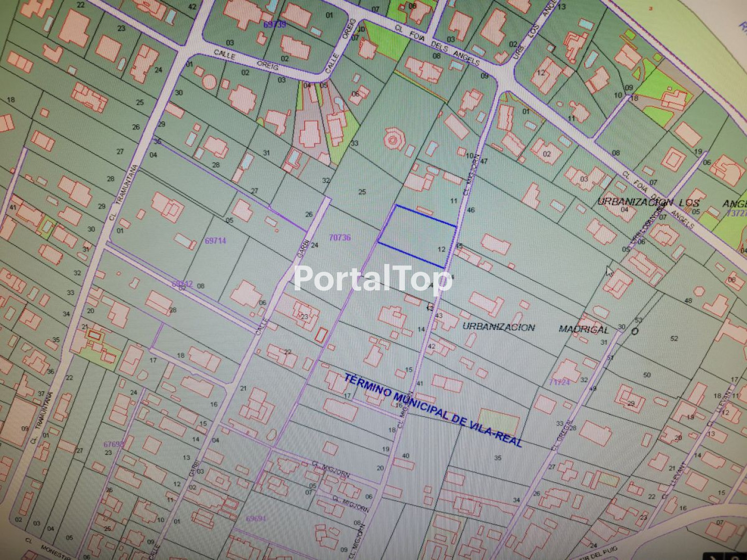
Task: Click parcel number 48
Action: point(688,301)
